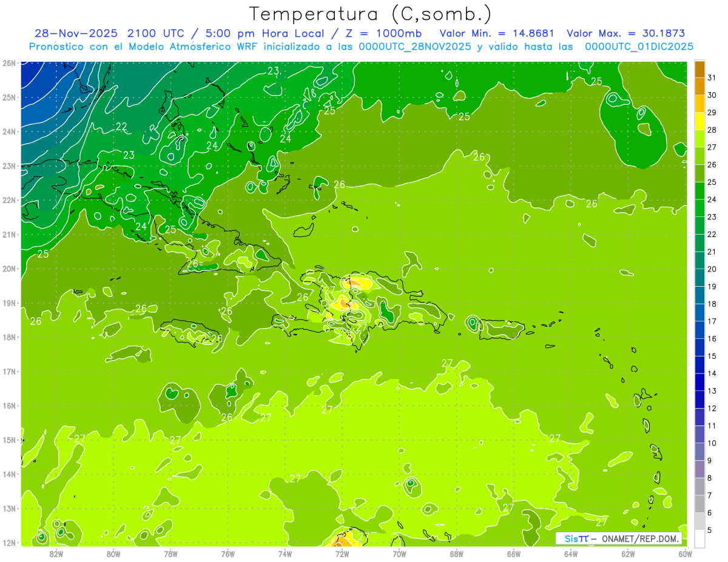Click color scale label 18
728x562 pixels.
[x=712, y=304]
